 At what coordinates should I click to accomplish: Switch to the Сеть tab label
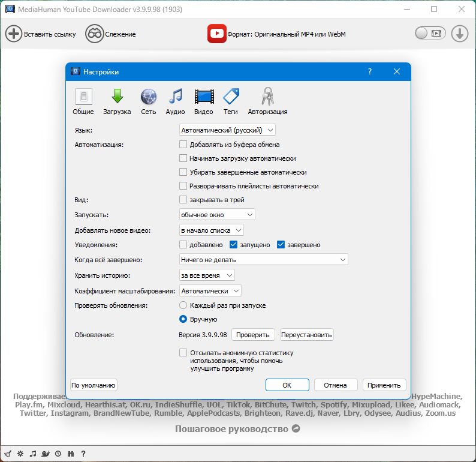click(149, 112)
